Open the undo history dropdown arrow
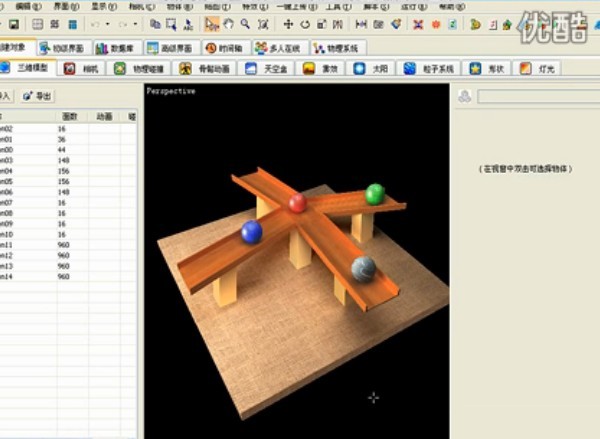 point(107,24)
